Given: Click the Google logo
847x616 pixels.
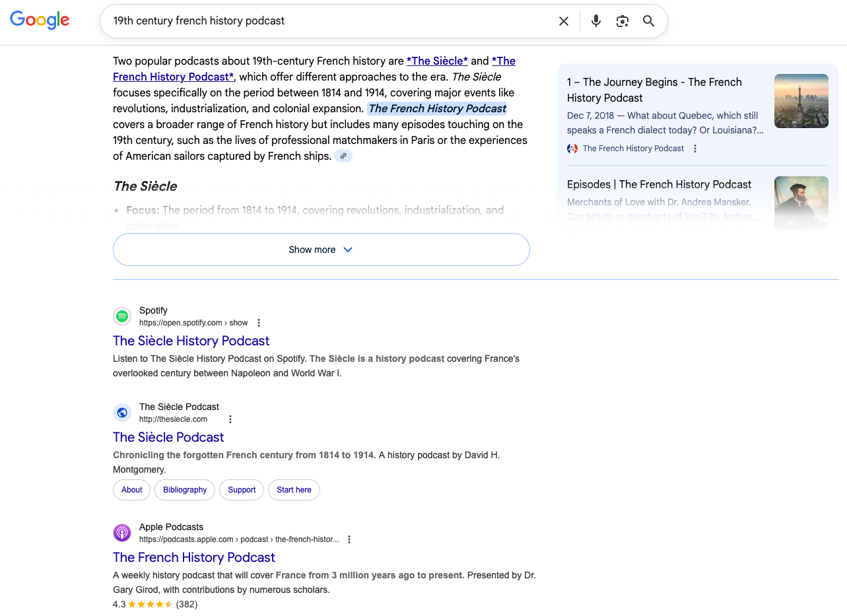Looking at the screenshot, I should tap(40, 20).
